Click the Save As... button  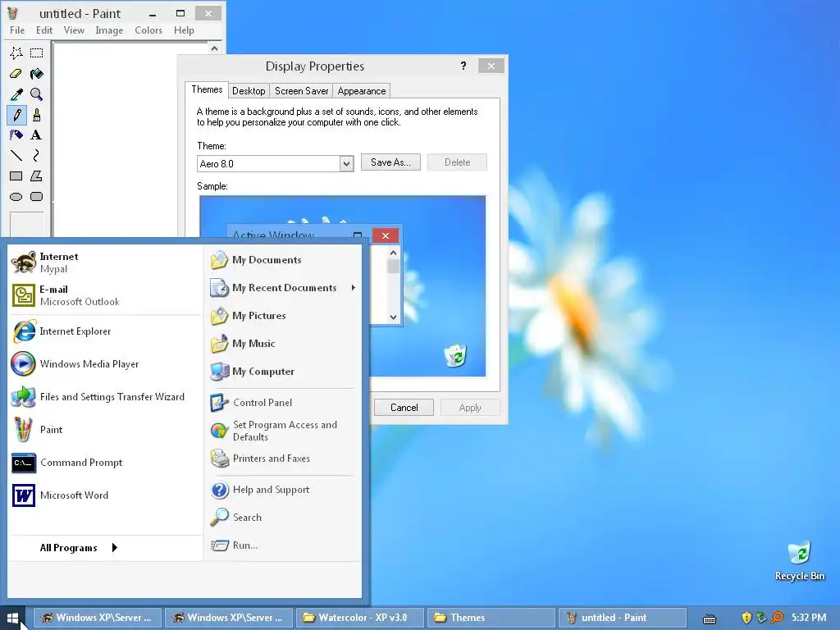click(x=390, y=162)
